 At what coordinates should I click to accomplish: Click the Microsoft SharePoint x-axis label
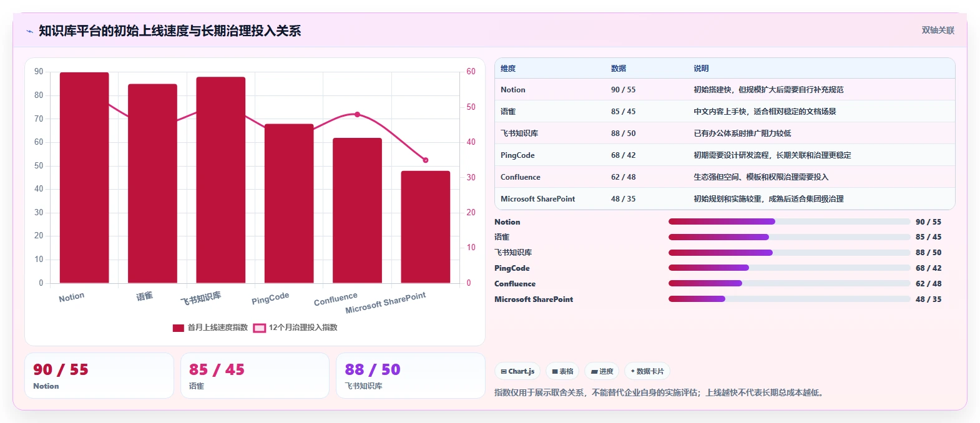pyautogui.click(x=386, y=303)
